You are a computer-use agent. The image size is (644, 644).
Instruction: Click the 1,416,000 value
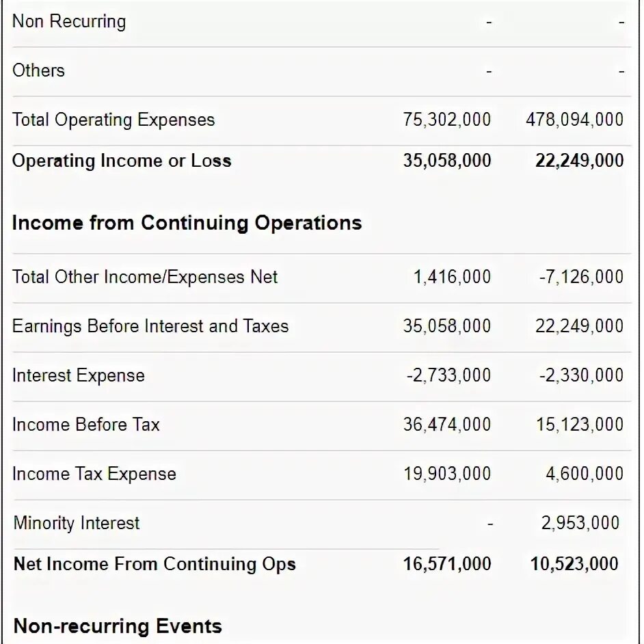click(452, 277)
